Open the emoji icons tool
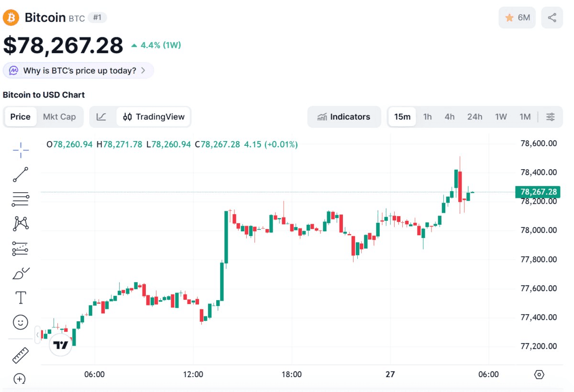 click(21, 322)
